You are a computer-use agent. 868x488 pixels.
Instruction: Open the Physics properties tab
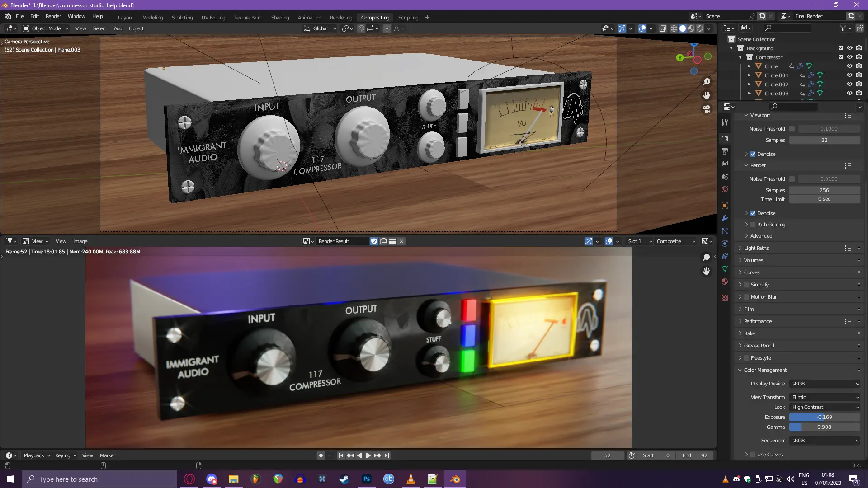[725, 244]
